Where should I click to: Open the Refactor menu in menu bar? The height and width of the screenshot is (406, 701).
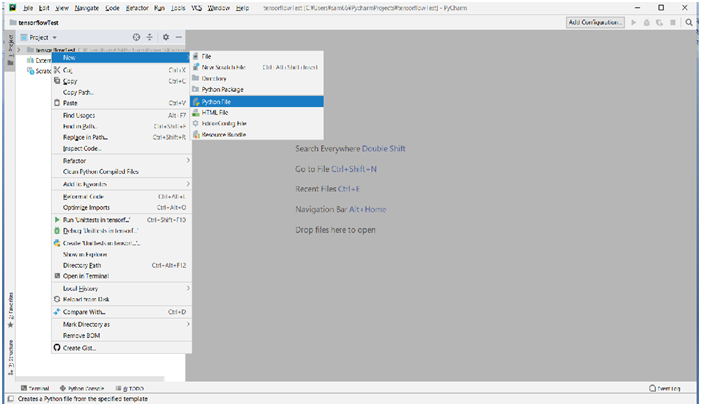(137, 8)
